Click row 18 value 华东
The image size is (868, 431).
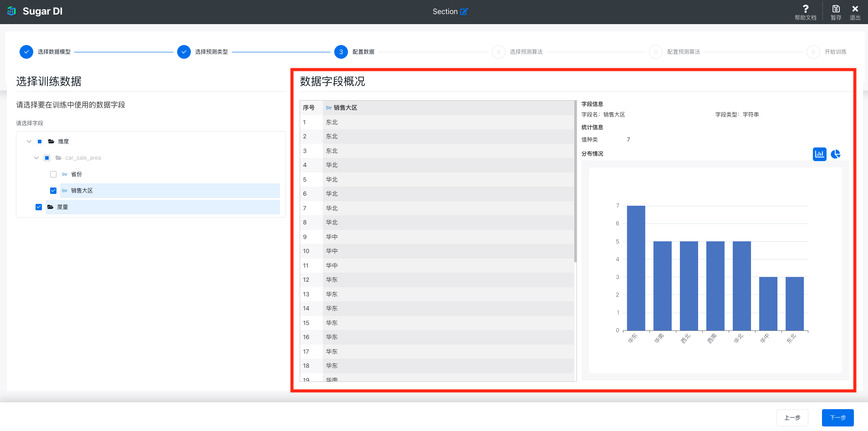pos(332,366)
